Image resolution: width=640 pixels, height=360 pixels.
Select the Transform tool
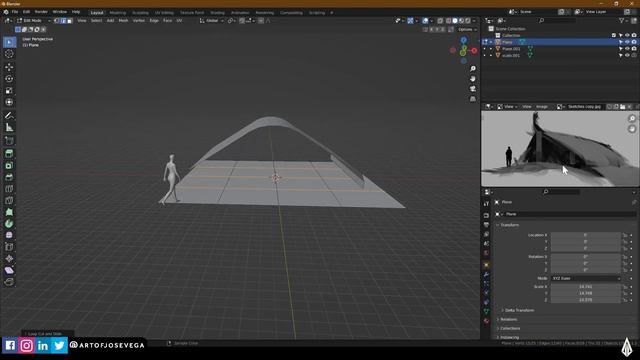tap(9, 102)
